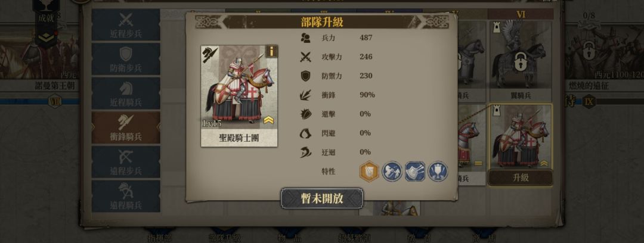
Task: Open info icon on Templar unit card
Action: coord(271,51)
